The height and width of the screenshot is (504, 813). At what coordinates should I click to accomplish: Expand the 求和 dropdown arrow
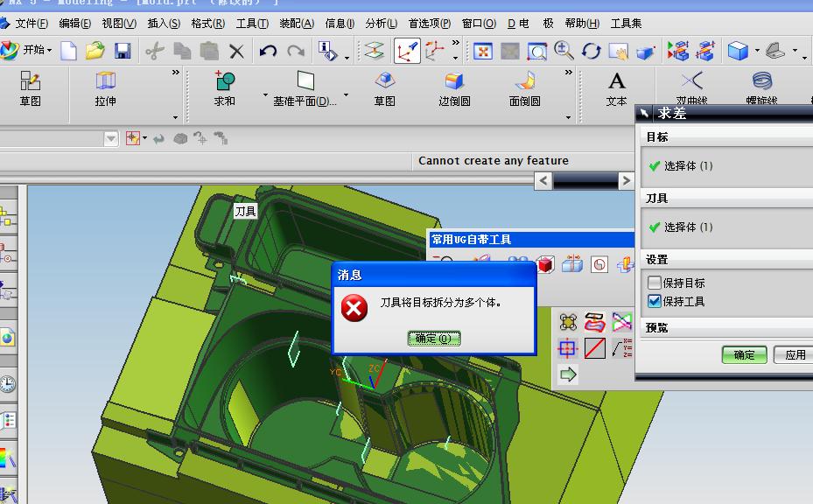(x=265, y=94)
